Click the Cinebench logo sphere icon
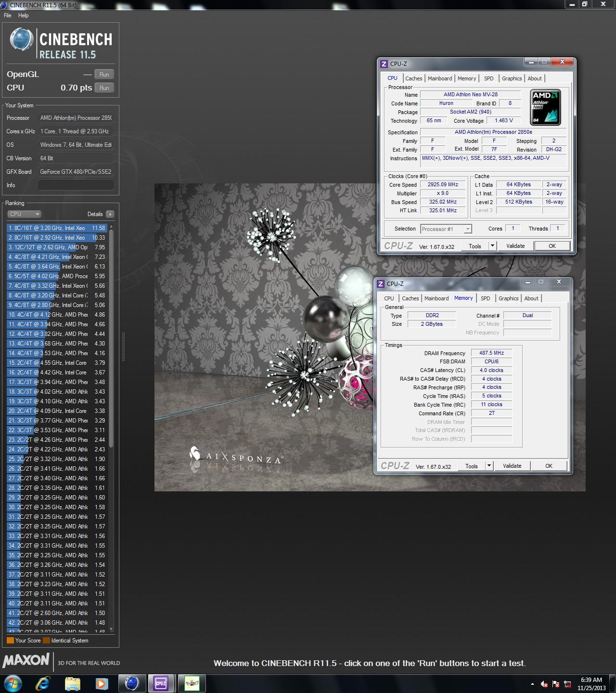This screenshot has height=693, width=616. coord(21,40)
